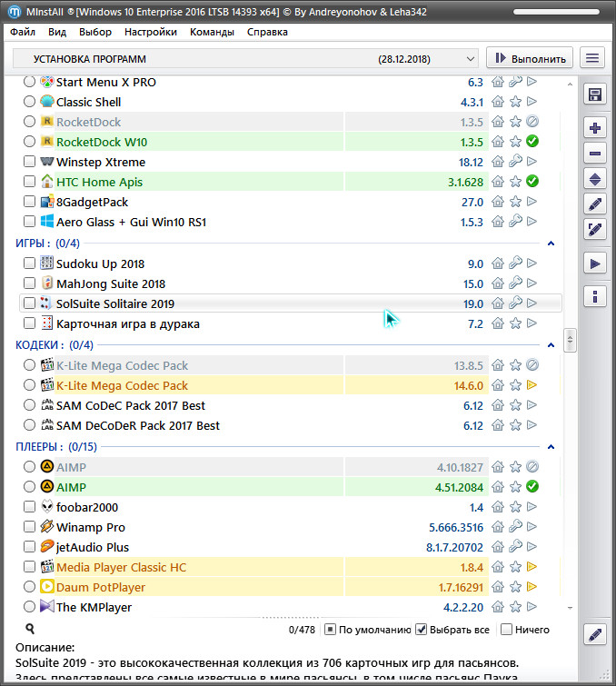Click the star icon in foobar2000 row
The image size is (616, 686).
[x=515, y=507]
